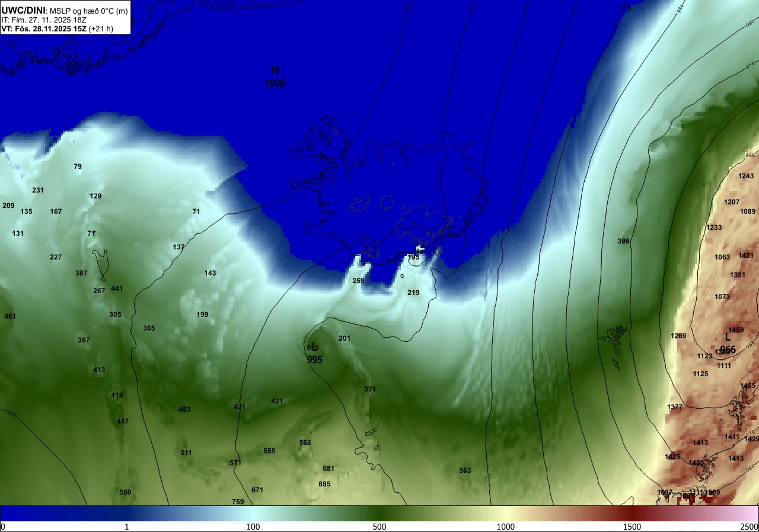Click the low pressure value 966

[x=728, y=350]
